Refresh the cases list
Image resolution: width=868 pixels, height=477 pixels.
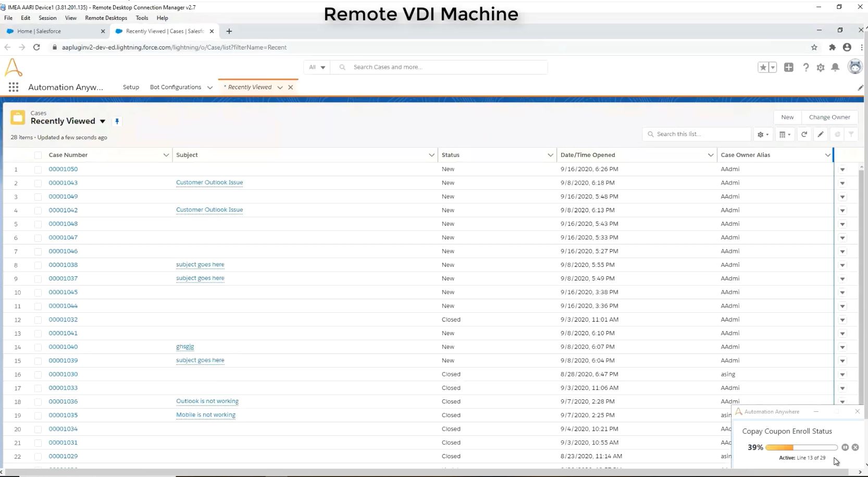pos(804,134)
